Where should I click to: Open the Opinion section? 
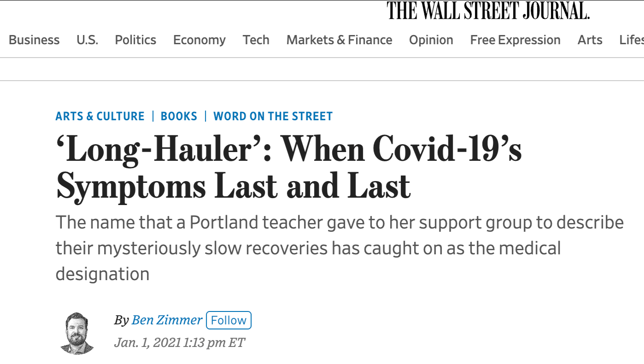pyautogui.click(x=431, y=40)
